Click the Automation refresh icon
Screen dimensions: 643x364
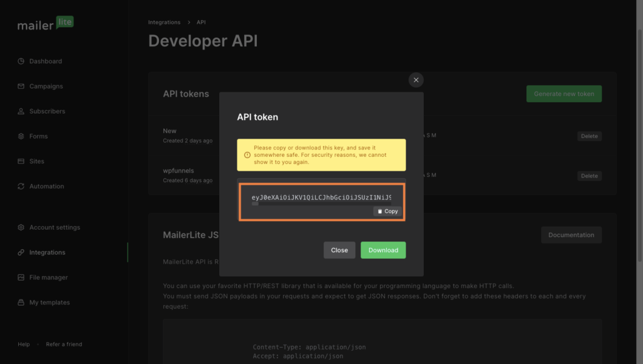(x=21, y=186)
